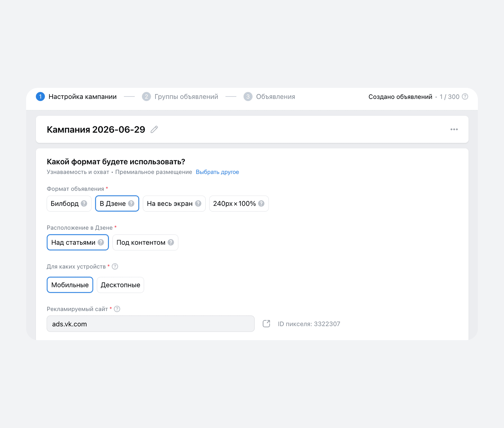
Task: Open advertised site via external link icon
Action: pos(266,324)
